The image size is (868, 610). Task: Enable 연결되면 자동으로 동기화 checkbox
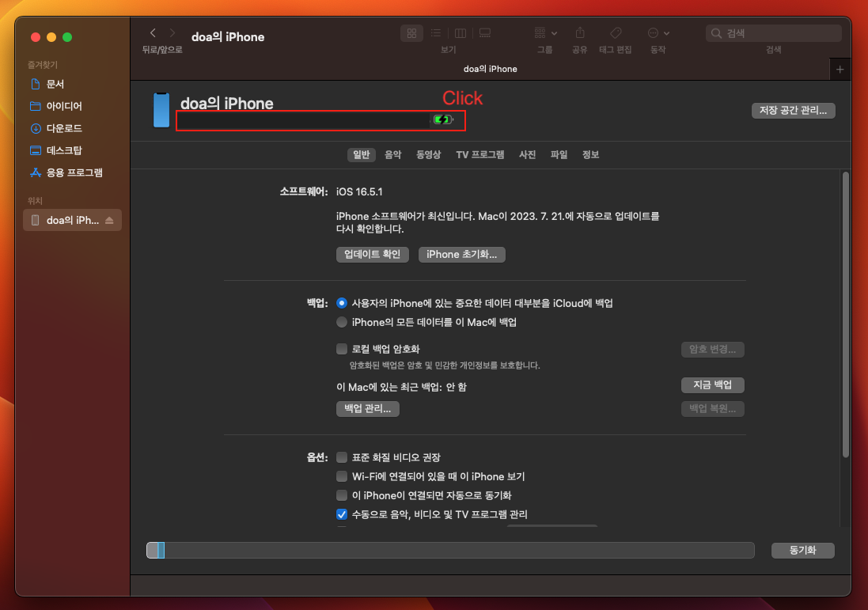342,495
